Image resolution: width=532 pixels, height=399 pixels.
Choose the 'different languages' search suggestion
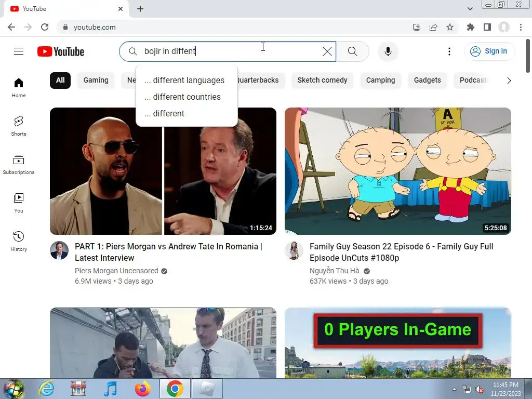pos(187,81)
